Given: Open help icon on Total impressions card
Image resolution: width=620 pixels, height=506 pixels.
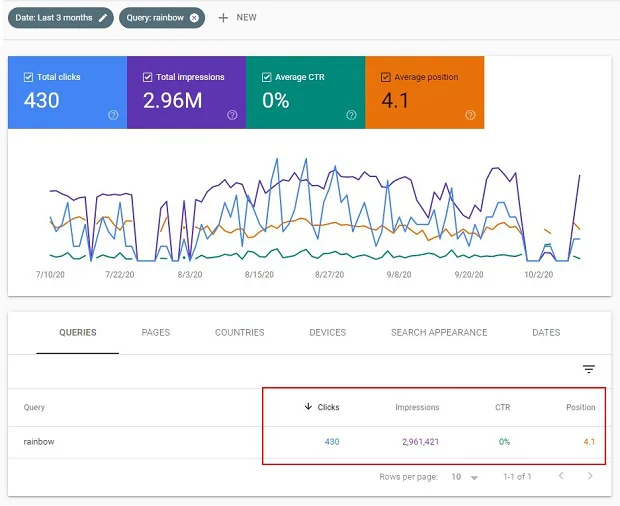Looking at the screenshot, I should 232,115.
